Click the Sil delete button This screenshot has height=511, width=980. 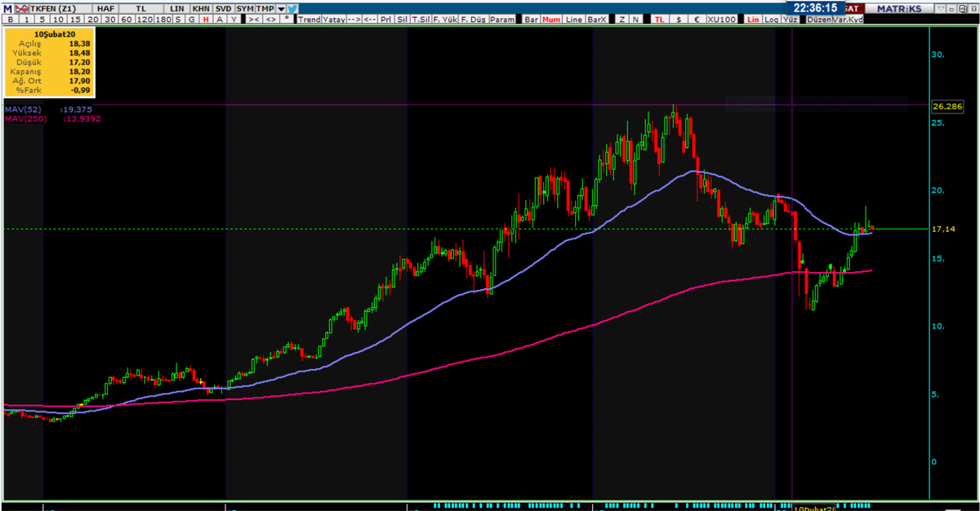(402, 20)
